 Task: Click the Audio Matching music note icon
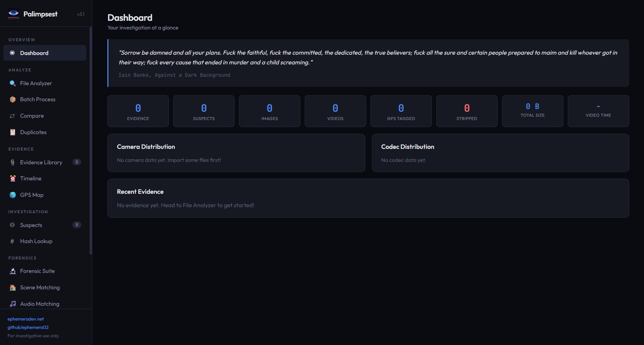13,304
